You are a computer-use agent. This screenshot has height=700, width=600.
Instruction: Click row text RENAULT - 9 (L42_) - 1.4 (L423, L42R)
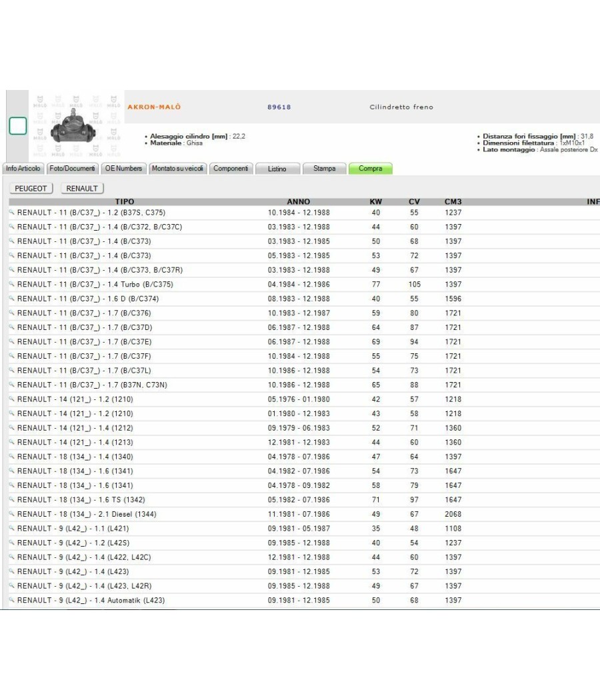click(85, 586)
